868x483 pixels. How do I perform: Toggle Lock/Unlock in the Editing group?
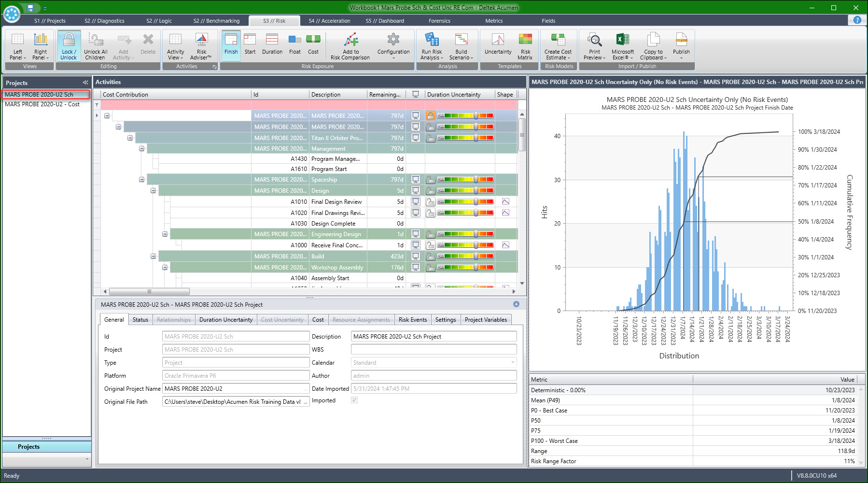[x=68, y=46]
